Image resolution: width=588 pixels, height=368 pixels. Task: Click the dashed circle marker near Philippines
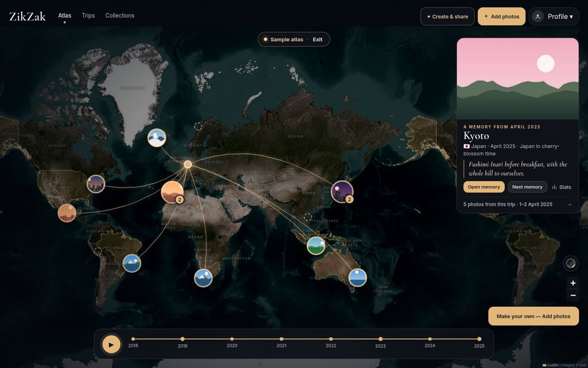point(308,216)
